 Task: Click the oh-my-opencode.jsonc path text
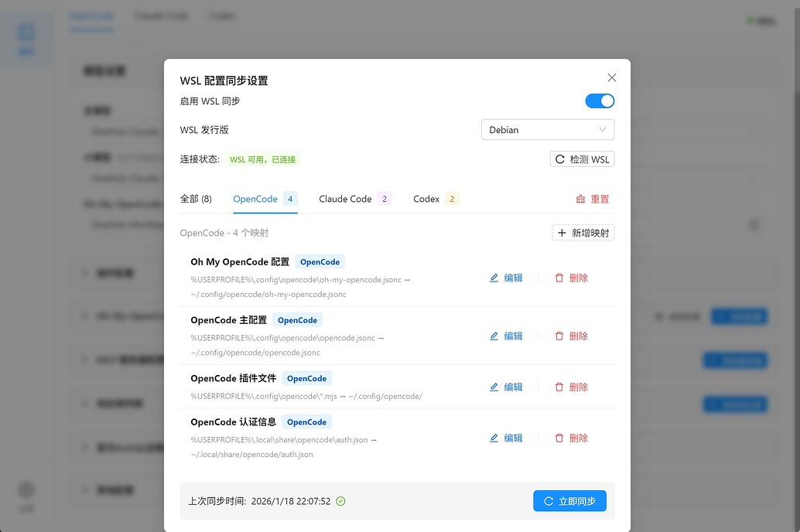(x=300, y=287)
